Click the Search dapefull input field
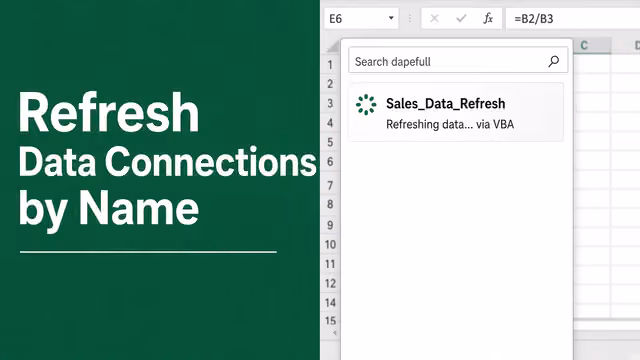The height and width of the screenshot is (360, 640). click(x=458, y=60)
